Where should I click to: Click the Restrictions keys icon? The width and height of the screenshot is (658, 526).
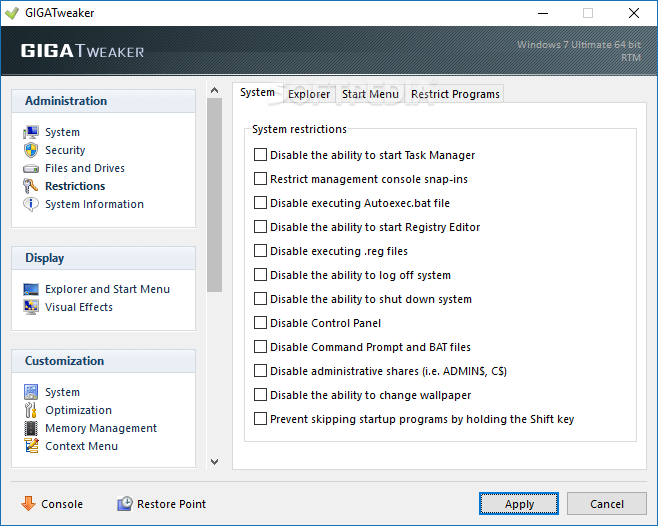(x=31, y=186)
